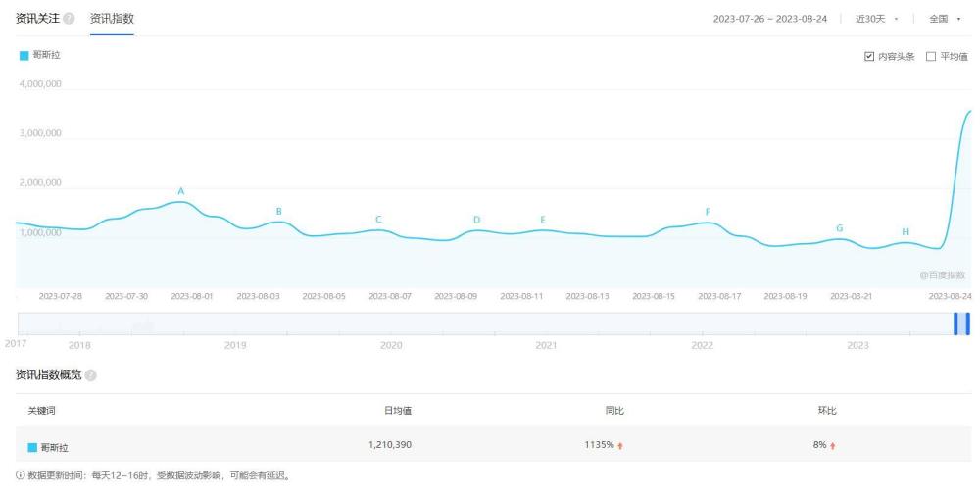Click the 哥斯拉 legend label
Viewport: 980px width, 496px height.
[x=46, y=55]
